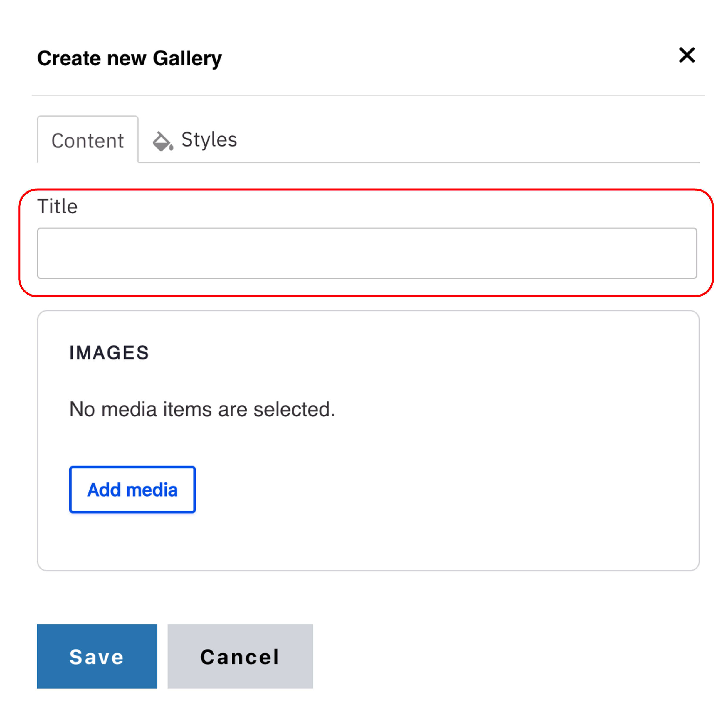Screen dimensions: 728x728
Task: Click the "No media items are selected" message
Action: [x=202, y=409]
